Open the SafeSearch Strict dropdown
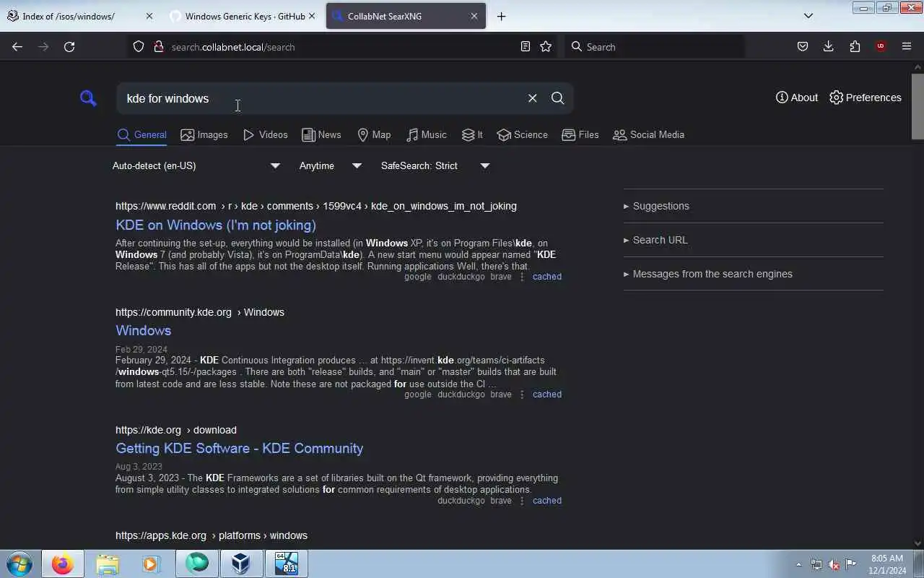Image resolution: width=924 pixels, height=578 pixels. click(x=435, y=165)
